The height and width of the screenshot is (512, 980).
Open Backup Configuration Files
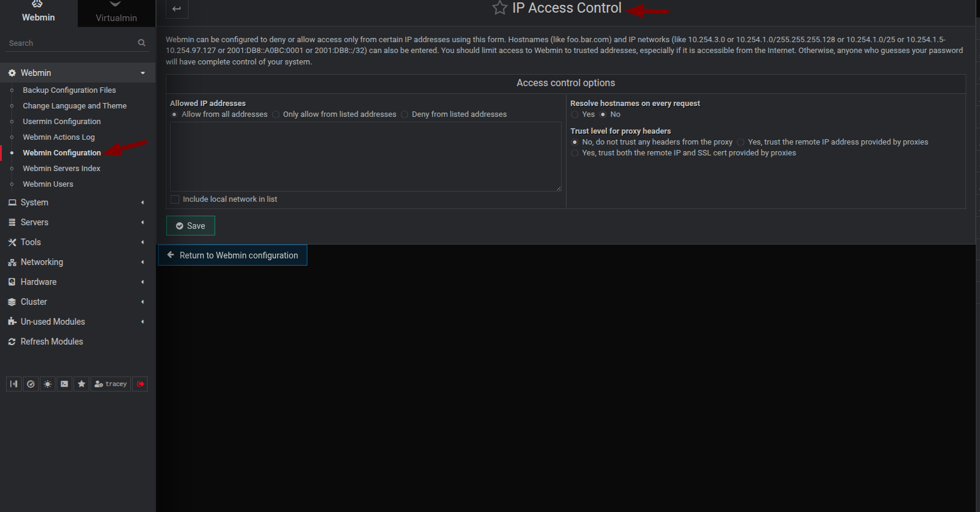69,90
